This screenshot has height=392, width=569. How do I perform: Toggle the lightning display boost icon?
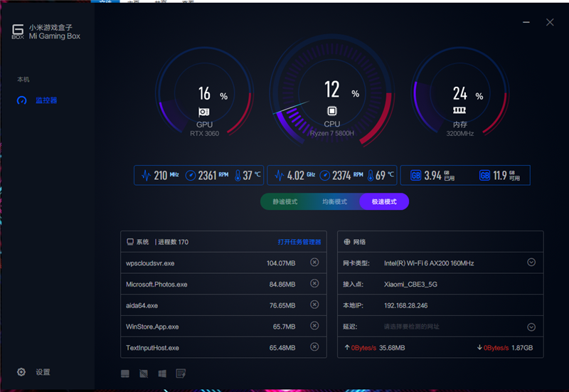pos(181,374)
